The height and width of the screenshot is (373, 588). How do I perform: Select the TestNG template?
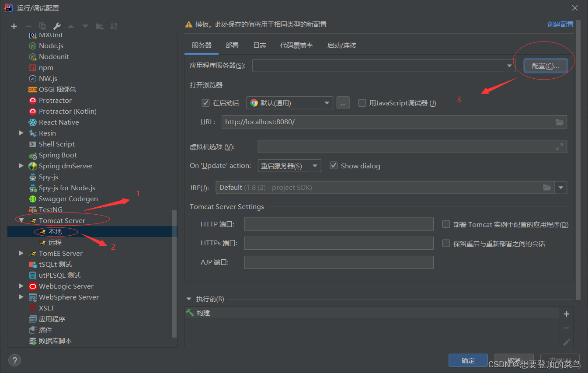coord(51,209)
